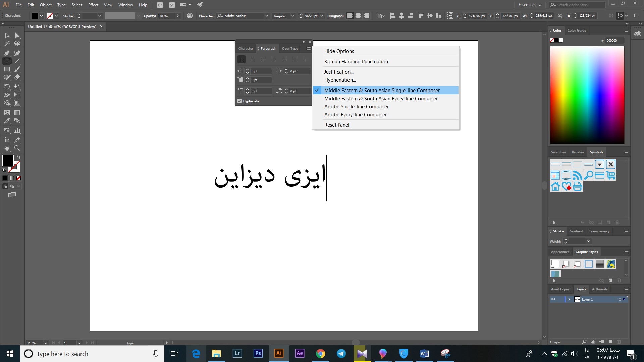Pick a color from the spectrum

click(x=587, y=95)
